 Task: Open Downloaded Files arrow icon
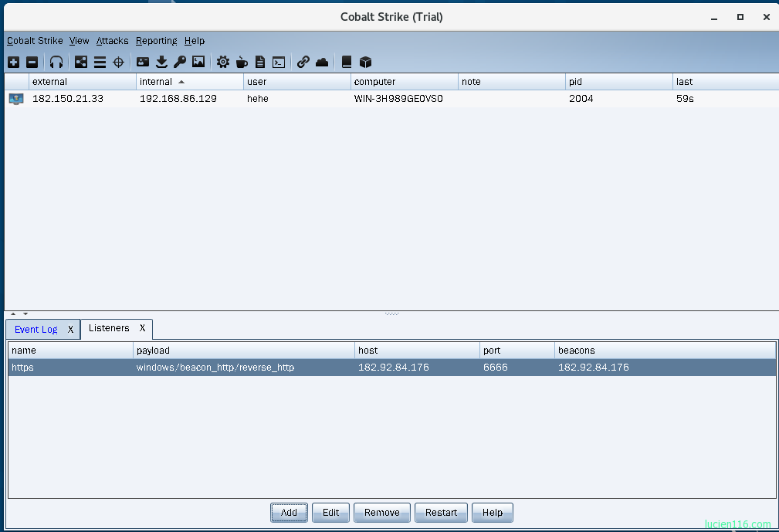(161, 62)
